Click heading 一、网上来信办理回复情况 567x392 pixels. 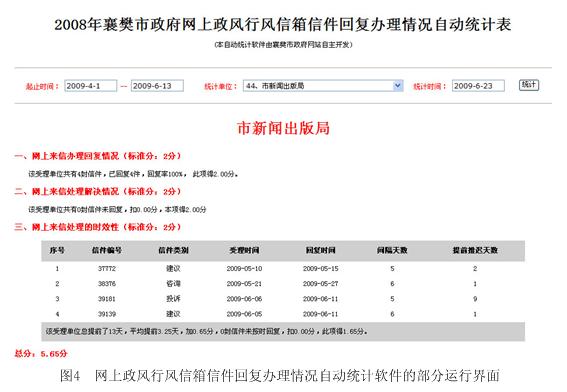click(x=98, y=156)
